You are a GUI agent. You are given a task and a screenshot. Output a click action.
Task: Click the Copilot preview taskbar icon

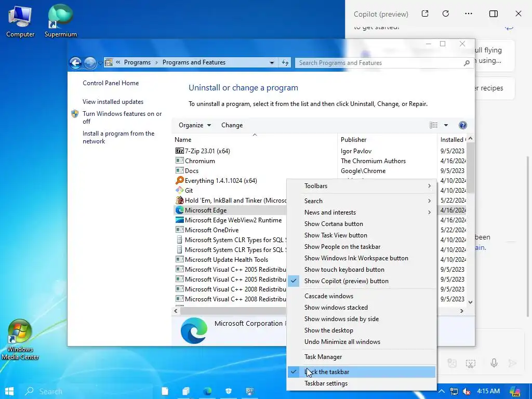tap(515, 391)
